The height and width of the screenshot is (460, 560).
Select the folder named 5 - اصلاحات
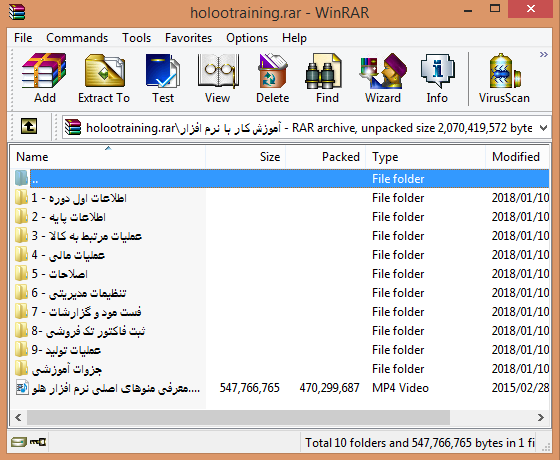59,274
